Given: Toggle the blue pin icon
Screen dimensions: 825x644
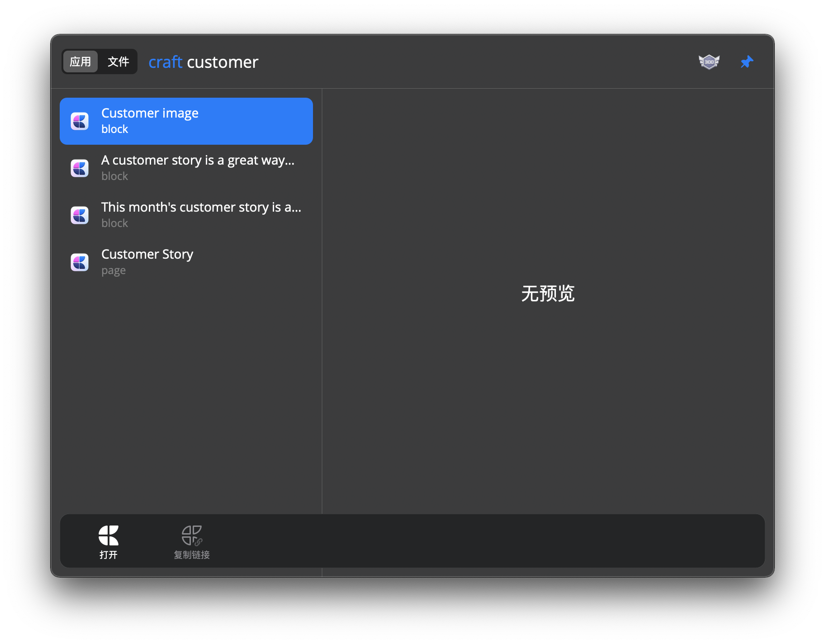Looking at the screenshot, I should coord(747,62).
